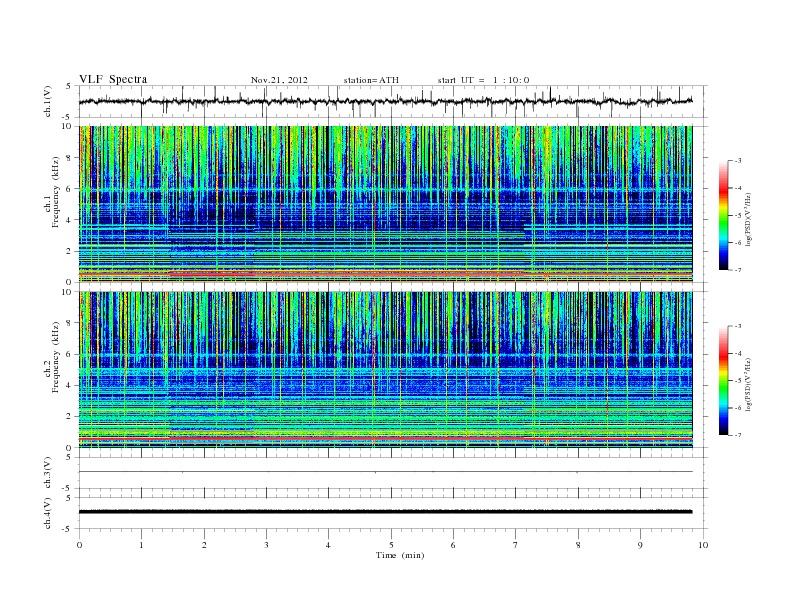Click time axis tick label "2"
Image resolution: width=792 pixels, height=612 pixels.
tap(204, 545)
